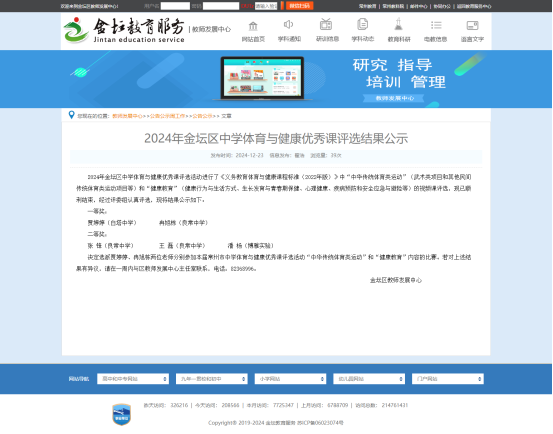Open the 研训信息 menu label
553x434 pixels.
pos(327,39)
